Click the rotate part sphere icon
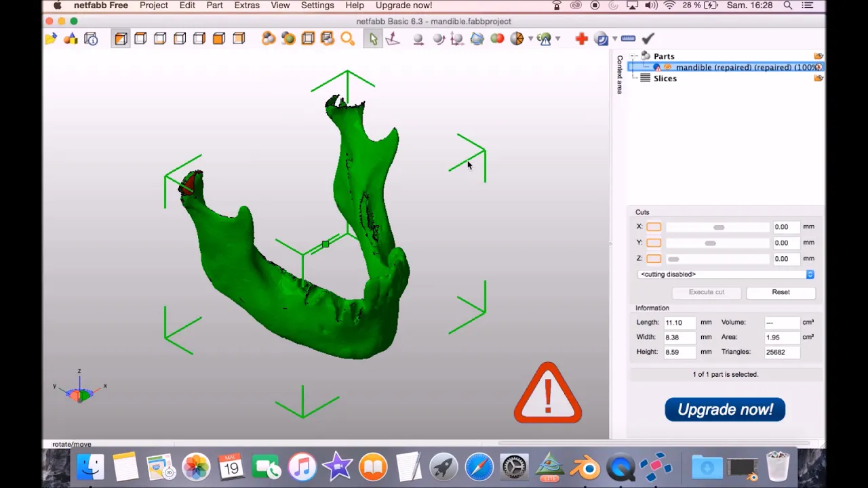 pyautogui.click(x=438, y=39)
